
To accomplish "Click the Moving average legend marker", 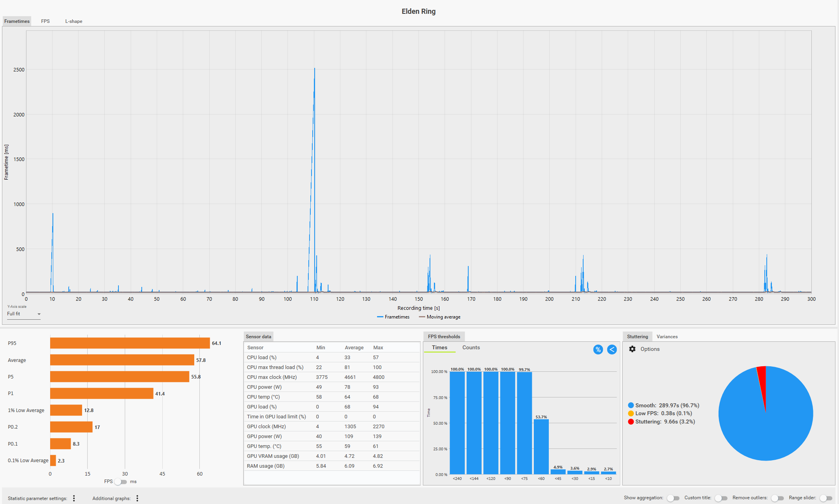I will (422, 317).
